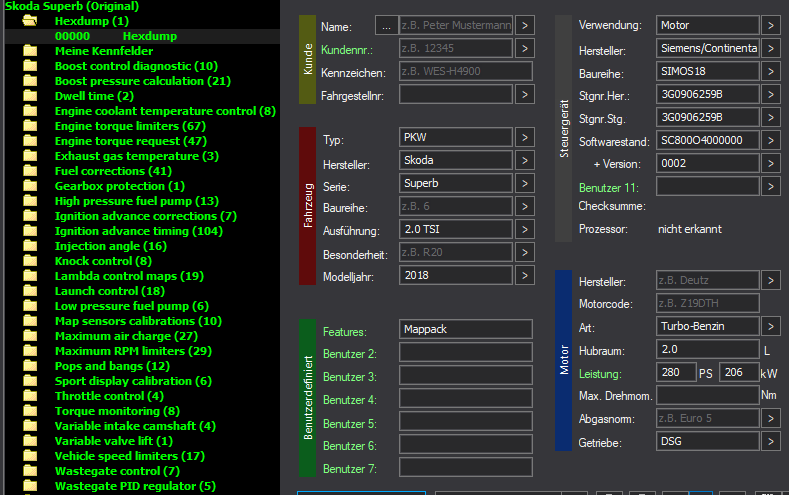This screenshot has height=495, width=789.
Task: Click the Maximum air charge folder icon
Action: pyautogui.click(x=30, y=336)
